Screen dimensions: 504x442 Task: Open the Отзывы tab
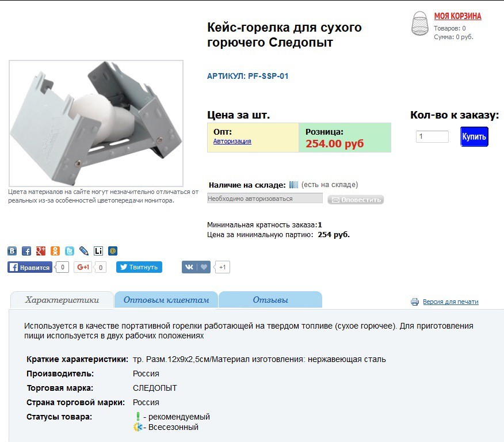pos(270,300)
